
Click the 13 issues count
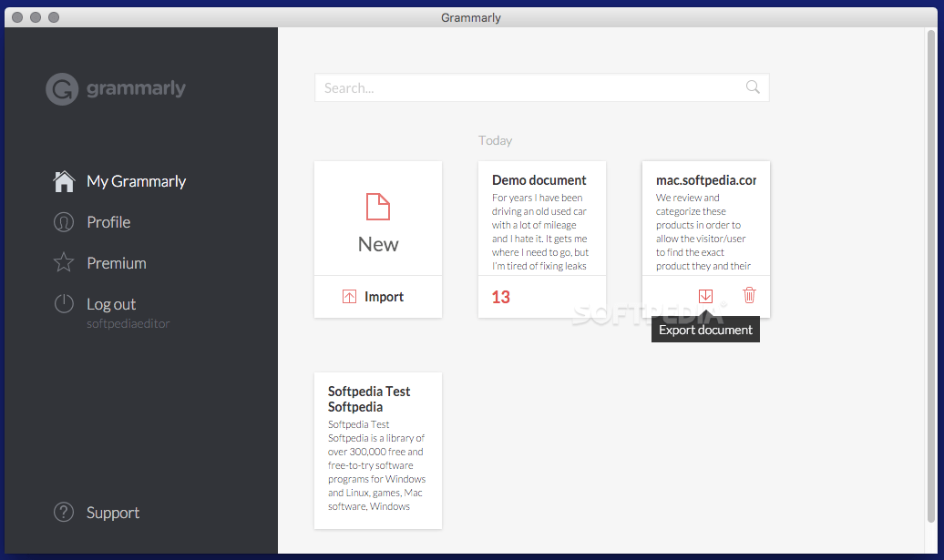point(501,297)
